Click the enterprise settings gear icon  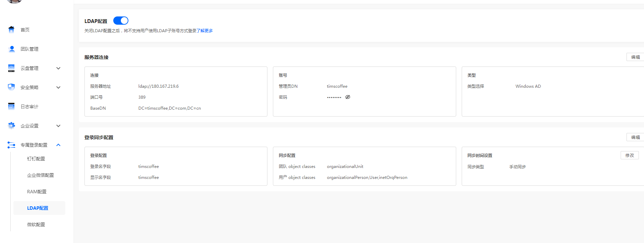(11, 126)
